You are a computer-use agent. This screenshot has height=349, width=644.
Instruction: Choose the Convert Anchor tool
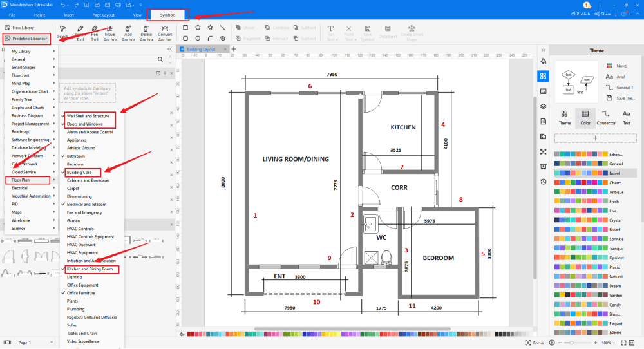point(165,33)
